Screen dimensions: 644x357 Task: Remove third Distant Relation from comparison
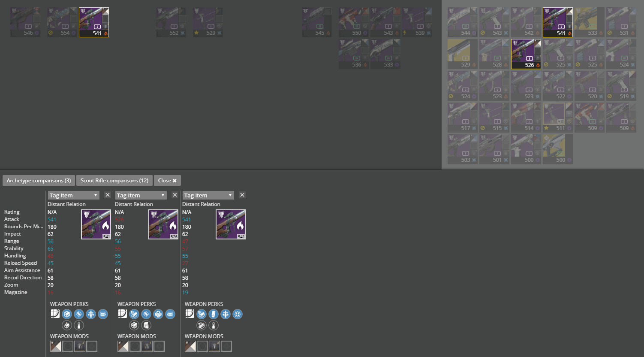[x=242, y=195]
